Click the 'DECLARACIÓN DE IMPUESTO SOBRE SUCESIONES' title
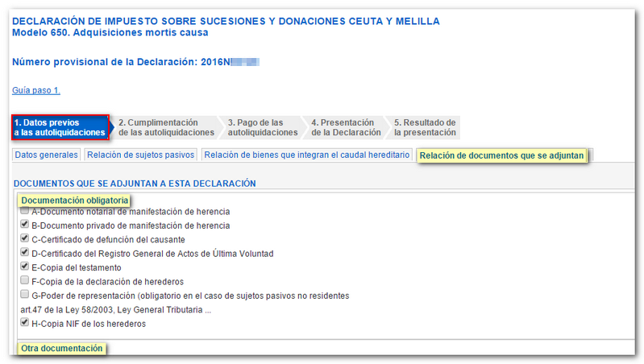The image size is (644, 364). point(226,21)
